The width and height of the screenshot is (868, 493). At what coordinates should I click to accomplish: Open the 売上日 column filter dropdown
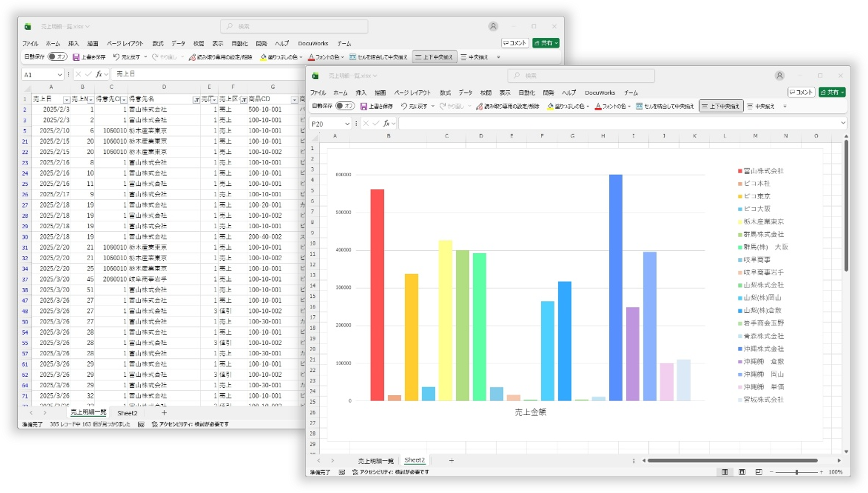point(66,100)
